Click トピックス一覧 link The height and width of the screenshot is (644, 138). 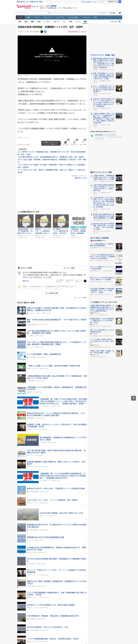[115, 21]
